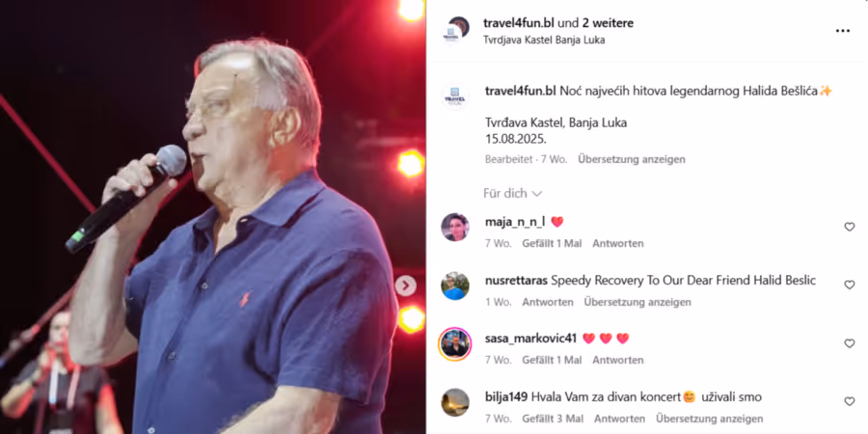View nusrettaras's profile picture

(x=455, y=285)
